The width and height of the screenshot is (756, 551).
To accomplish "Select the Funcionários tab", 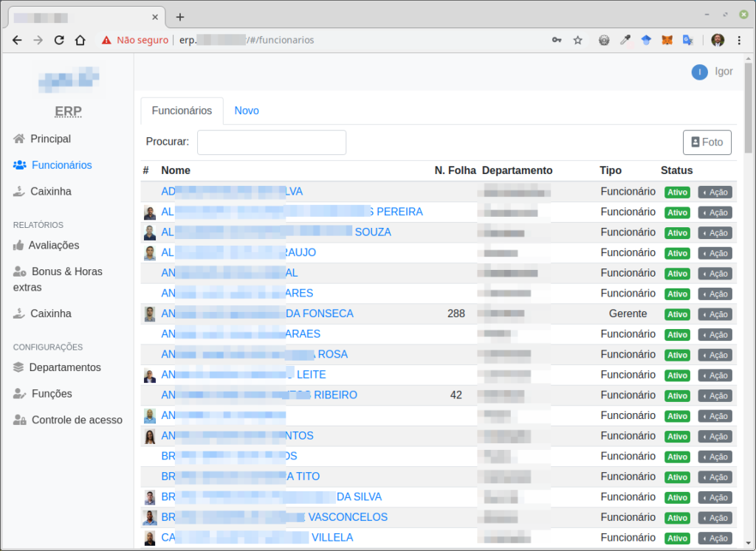I will 182,110.
